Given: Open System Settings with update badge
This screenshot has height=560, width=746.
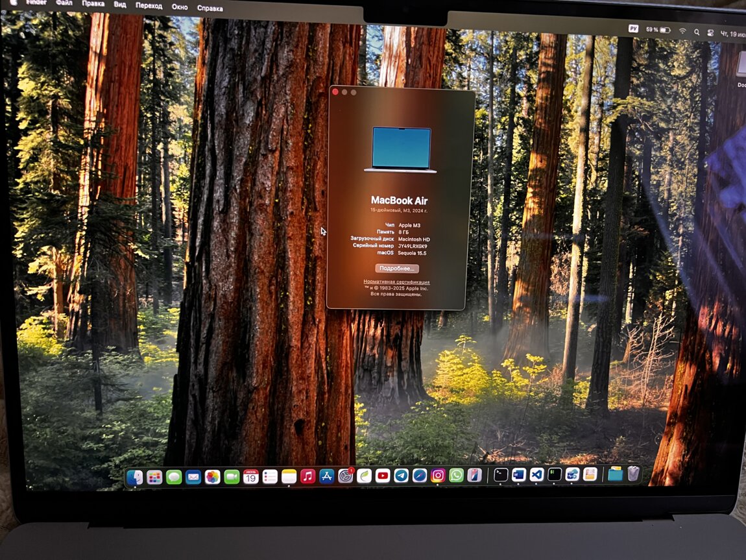Looking at the screenshot, I should (345, 476).
